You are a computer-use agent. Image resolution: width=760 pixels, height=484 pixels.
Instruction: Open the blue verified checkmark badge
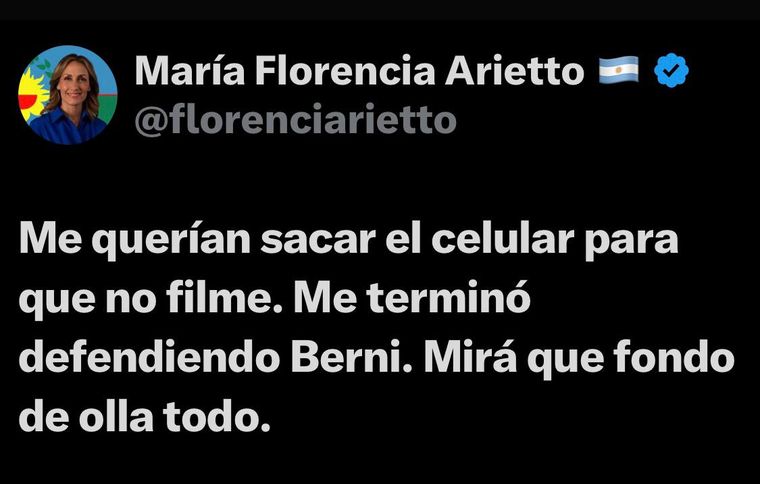[x=671, y=71]
